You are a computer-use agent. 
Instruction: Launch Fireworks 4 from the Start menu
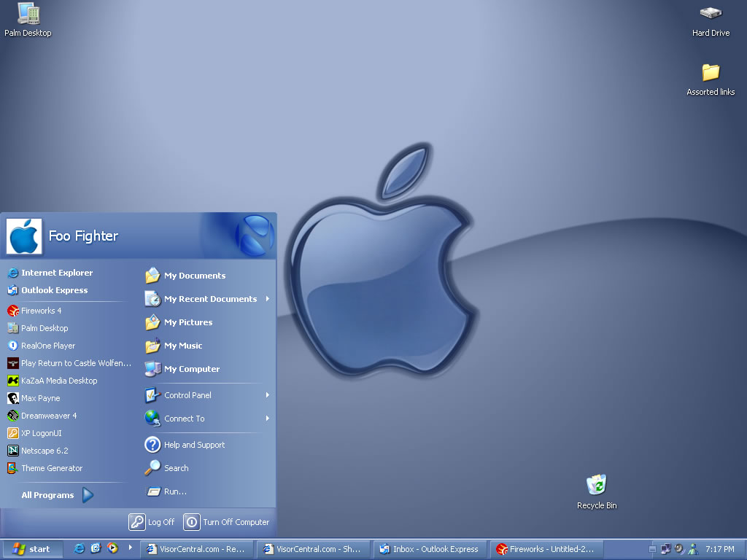(x=41, y=311)
